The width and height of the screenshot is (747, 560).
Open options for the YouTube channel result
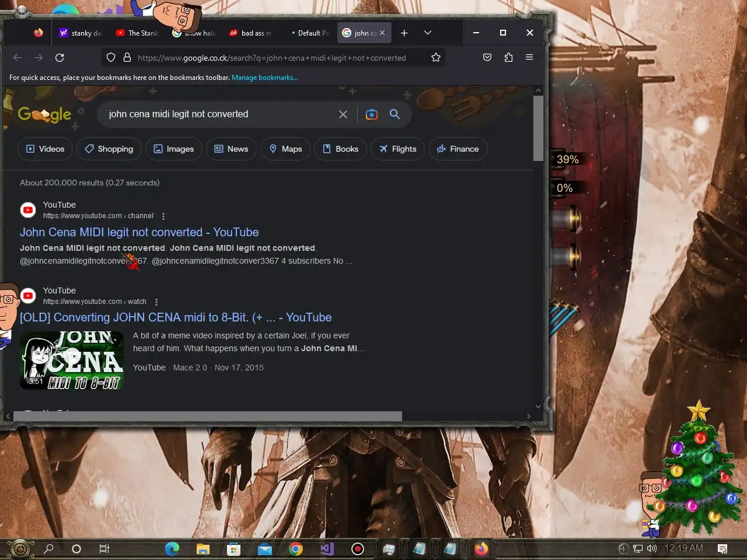163,216
